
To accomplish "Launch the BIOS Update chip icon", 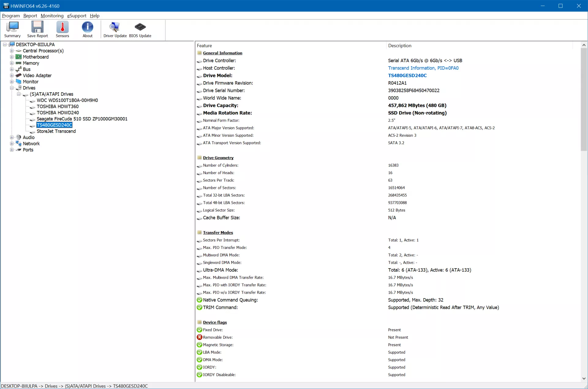I will [x=140, y=27].
